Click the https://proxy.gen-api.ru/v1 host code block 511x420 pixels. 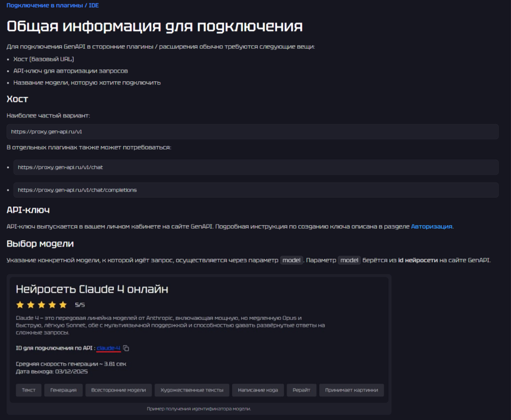point(252,132)
